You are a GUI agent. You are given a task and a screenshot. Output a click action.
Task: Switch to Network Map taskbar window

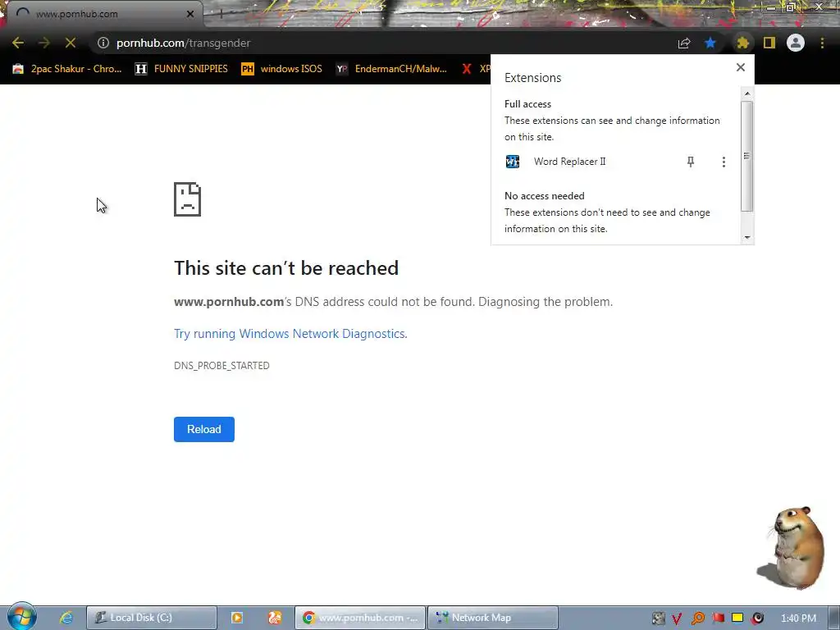point(493,618)
